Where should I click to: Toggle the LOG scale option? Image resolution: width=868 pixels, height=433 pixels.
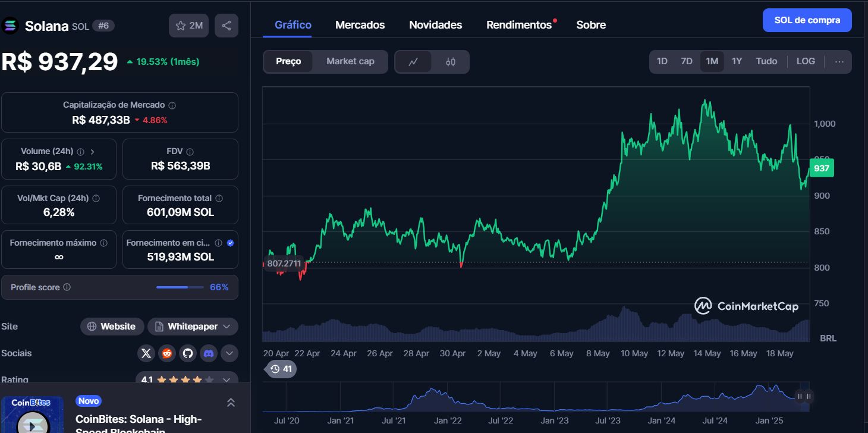point(806,61)
